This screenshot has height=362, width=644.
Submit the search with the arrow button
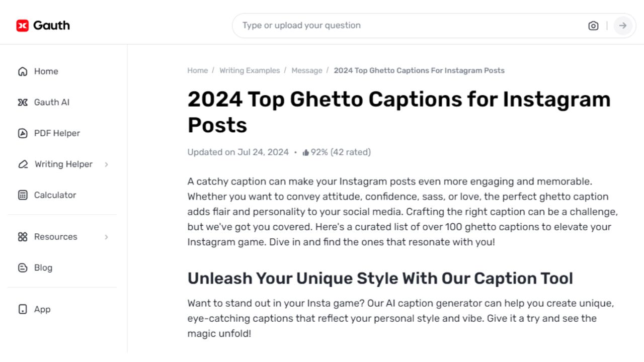coord(623,26)
